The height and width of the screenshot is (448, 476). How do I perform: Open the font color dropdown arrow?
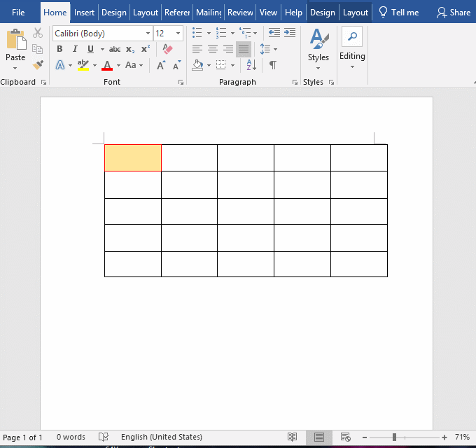coord(119,65)
